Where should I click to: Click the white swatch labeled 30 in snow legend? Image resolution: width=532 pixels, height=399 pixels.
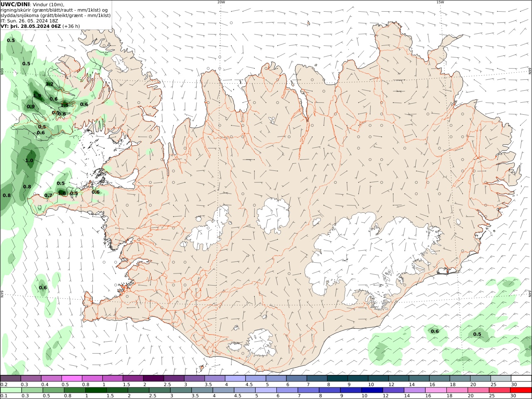pos(521,378)
